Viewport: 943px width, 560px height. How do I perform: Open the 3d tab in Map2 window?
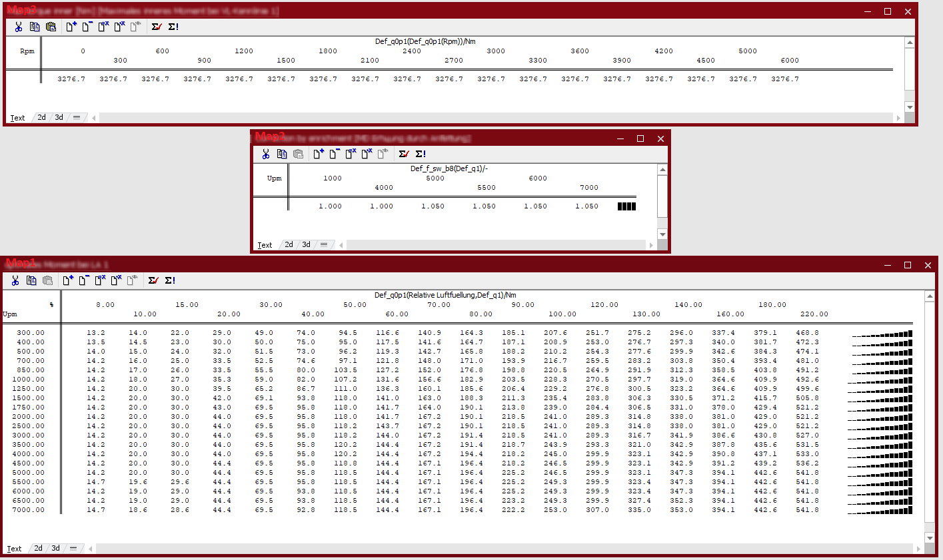306,244
